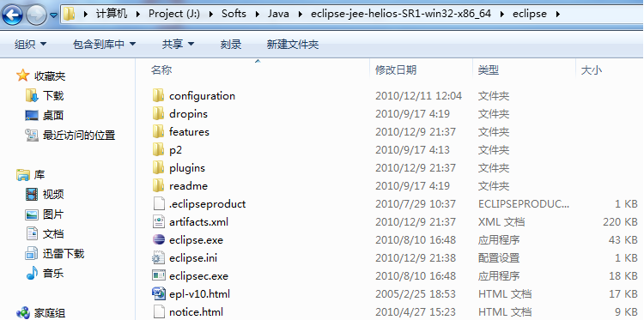Expand arrow after Java breadcrumb

click(301, 14)
